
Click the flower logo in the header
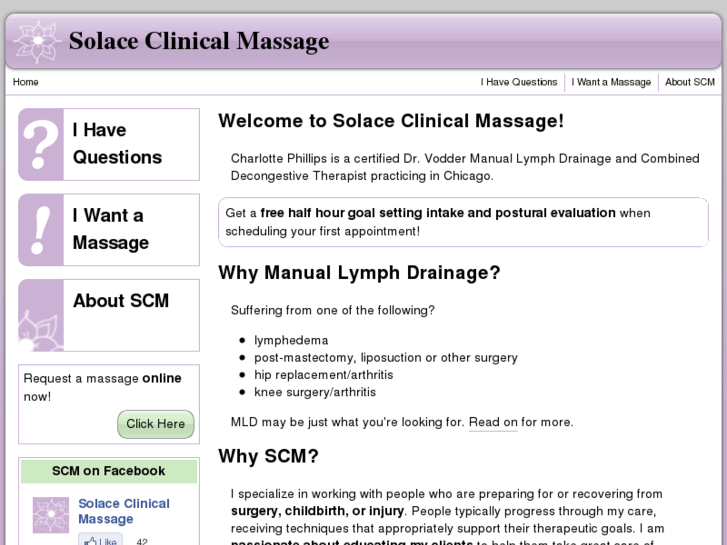point(37,42)
